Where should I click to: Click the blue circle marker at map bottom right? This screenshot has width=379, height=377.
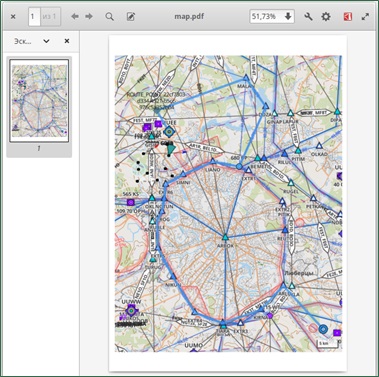323,329
